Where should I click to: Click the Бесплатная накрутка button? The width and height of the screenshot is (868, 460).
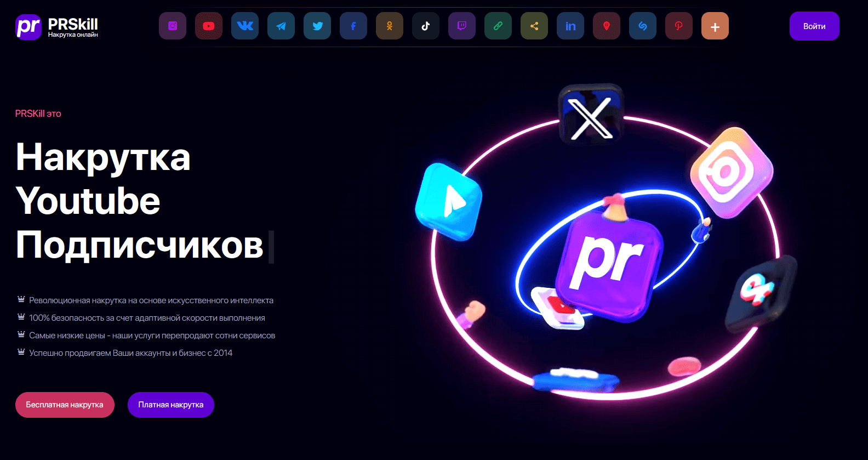(x=65, y=405)
